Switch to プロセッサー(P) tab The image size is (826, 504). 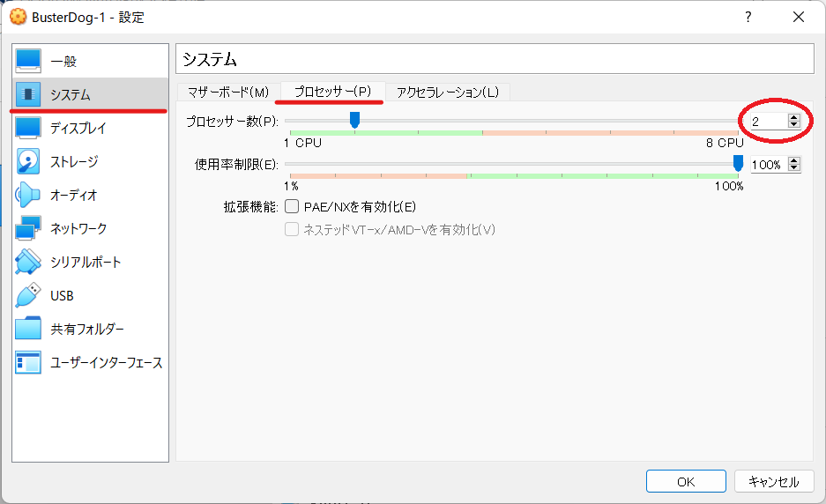(332, 91)
